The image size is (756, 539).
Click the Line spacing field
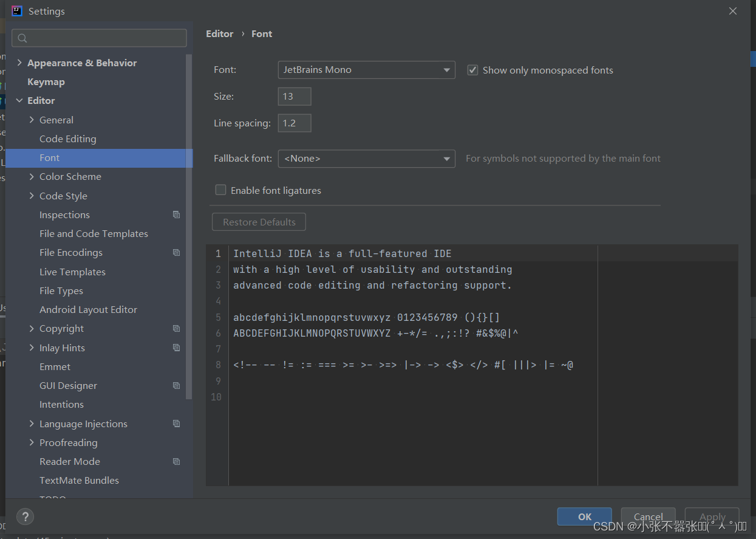(295, 123)
